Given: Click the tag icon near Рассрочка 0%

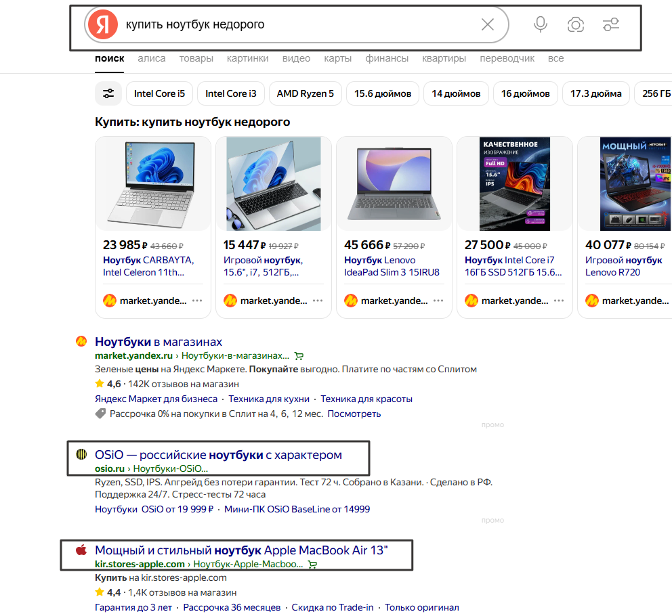Looking at the screenshot, I should click(100, 414).
